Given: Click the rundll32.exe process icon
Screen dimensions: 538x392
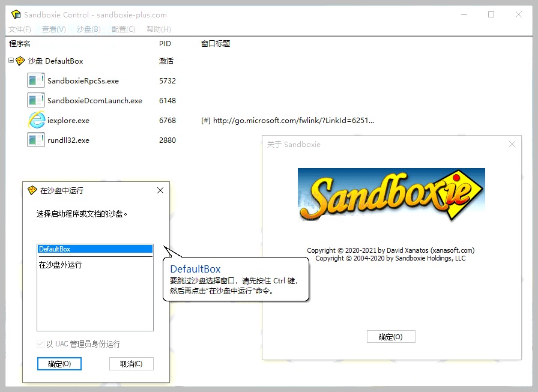Looking at the screenshot, I should [36, 140].
